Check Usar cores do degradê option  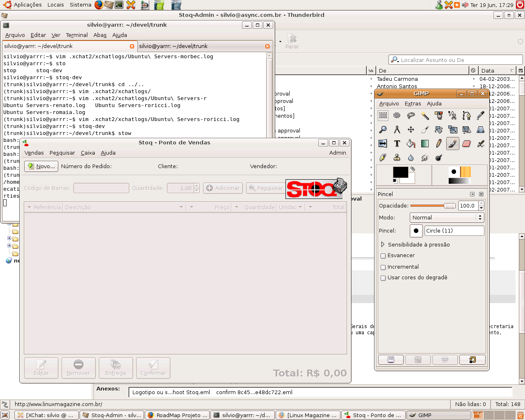click(x=383, y=278)
